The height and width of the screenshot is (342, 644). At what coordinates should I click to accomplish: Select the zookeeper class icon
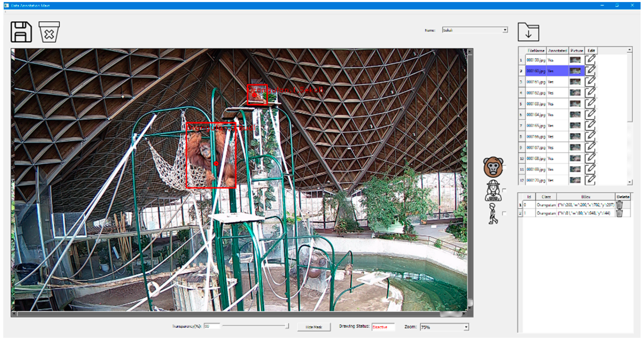pyautogui.click(x=493, y=191)
